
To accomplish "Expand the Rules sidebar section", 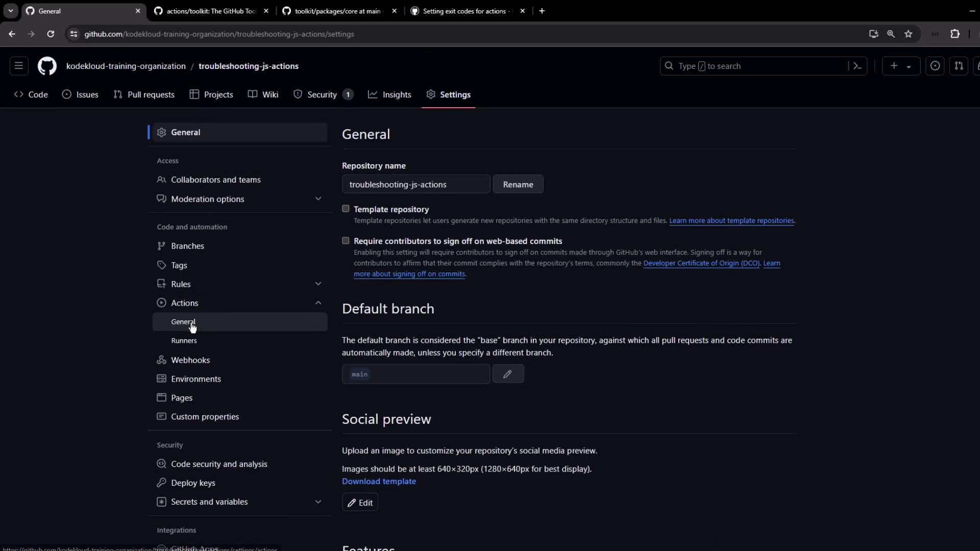I will pos(318,284).
